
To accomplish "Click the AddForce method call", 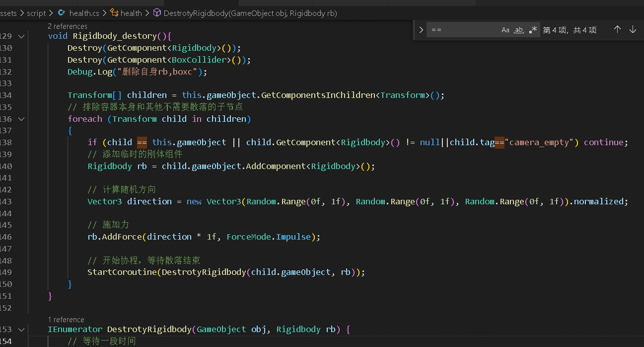I will click(122, 237).
